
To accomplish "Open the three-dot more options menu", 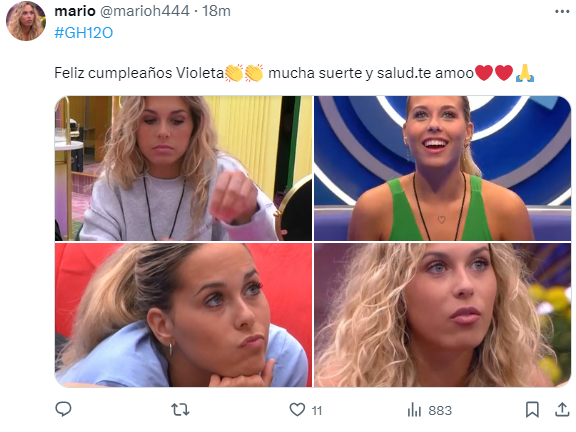I will 562,12.
